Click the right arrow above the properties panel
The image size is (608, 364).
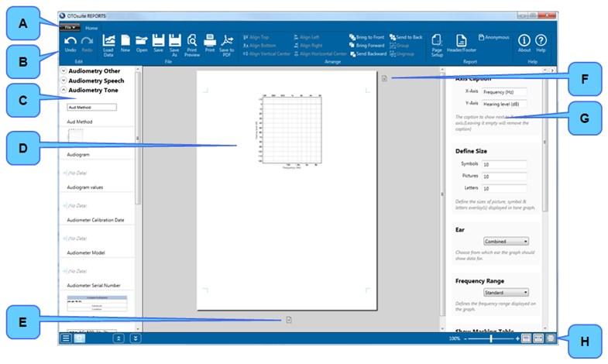click(552, 70)
